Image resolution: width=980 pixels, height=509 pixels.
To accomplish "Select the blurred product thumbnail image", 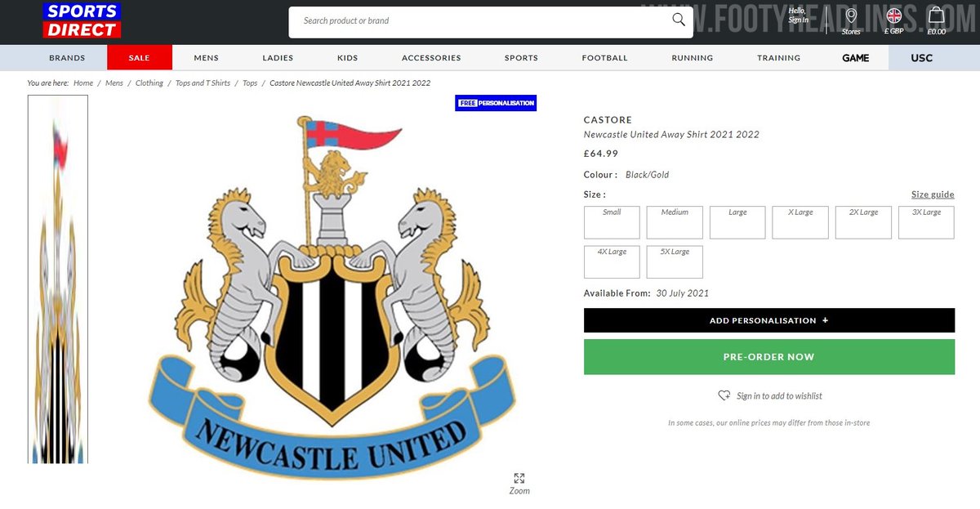I will point(58,279).
